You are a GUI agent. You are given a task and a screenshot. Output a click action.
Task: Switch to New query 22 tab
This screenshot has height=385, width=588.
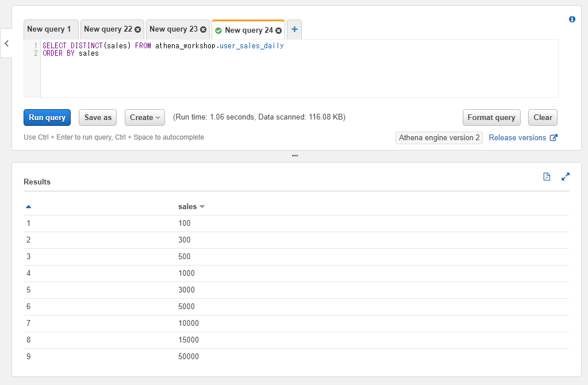pyautogui.click(x=108, y=29)
